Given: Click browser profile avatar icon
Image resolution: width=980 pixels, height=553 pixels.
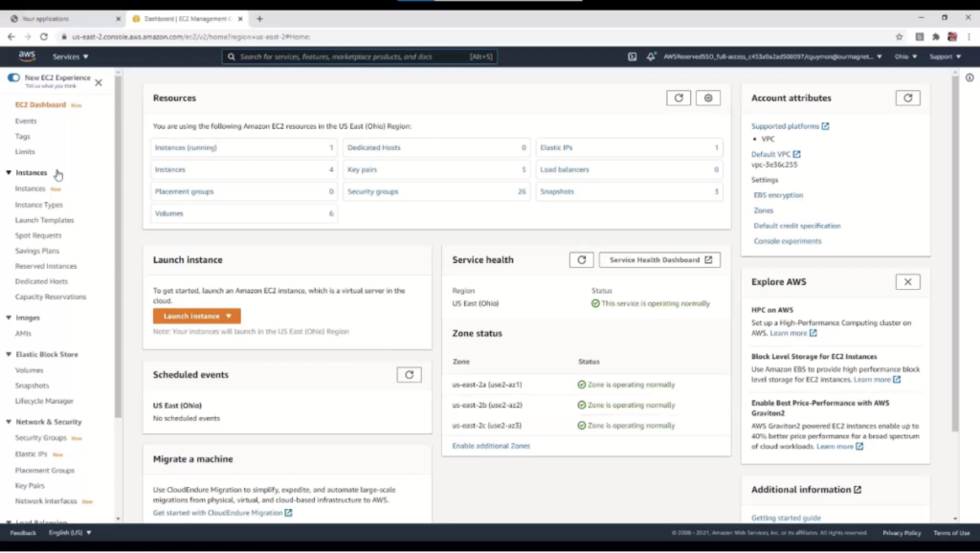Looking at the screenshot, I should 952,37.
